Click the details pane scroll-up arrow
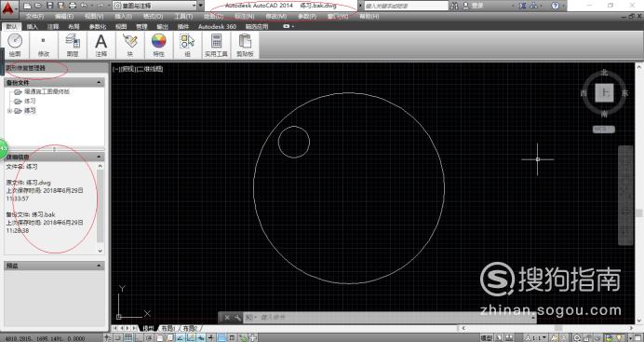 101,166
